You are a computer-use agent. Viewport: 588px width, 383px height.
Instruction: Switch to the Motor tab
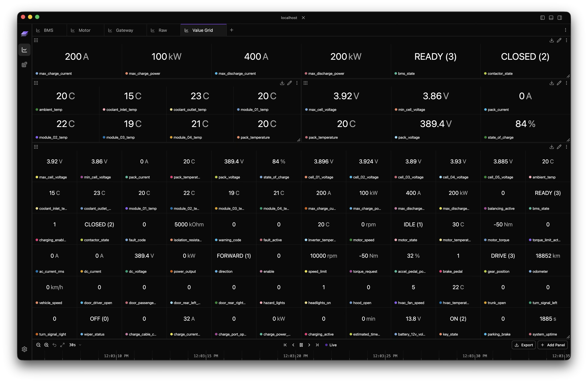(85, 30)
